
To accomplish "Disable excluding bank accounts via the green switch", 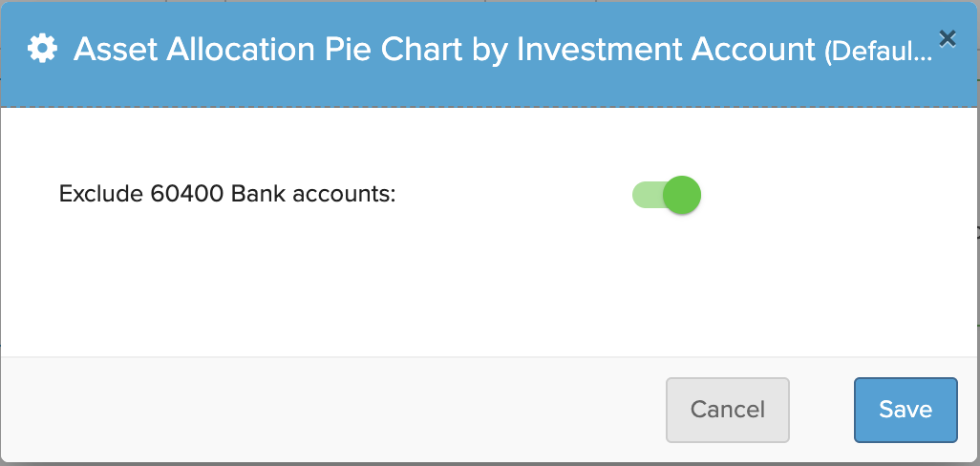I will coord(667,195).
